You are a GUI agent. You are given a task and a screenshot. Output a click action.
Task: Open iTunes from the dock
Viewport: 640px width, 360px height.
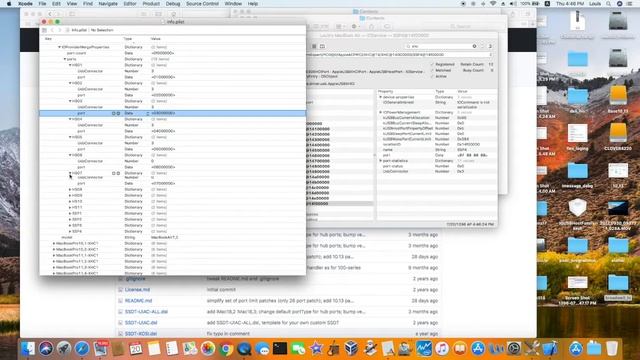coord(442,349)
